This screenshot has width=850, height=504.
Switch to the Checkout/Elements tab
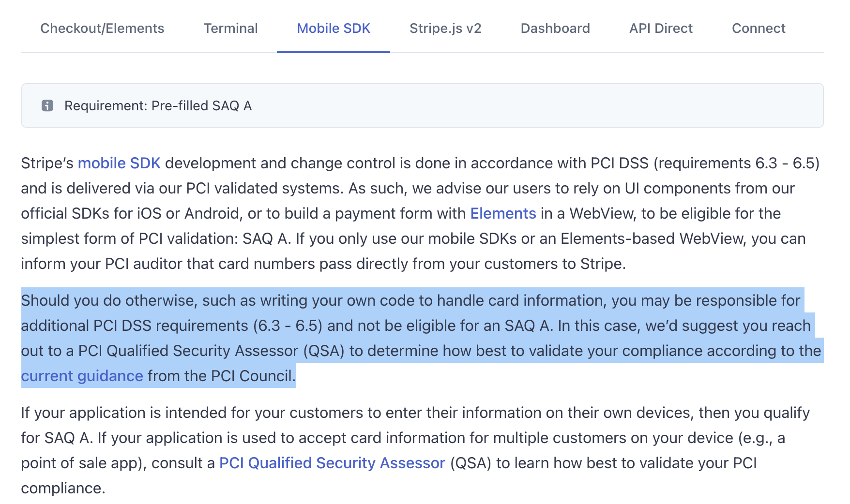click(102, 28)
